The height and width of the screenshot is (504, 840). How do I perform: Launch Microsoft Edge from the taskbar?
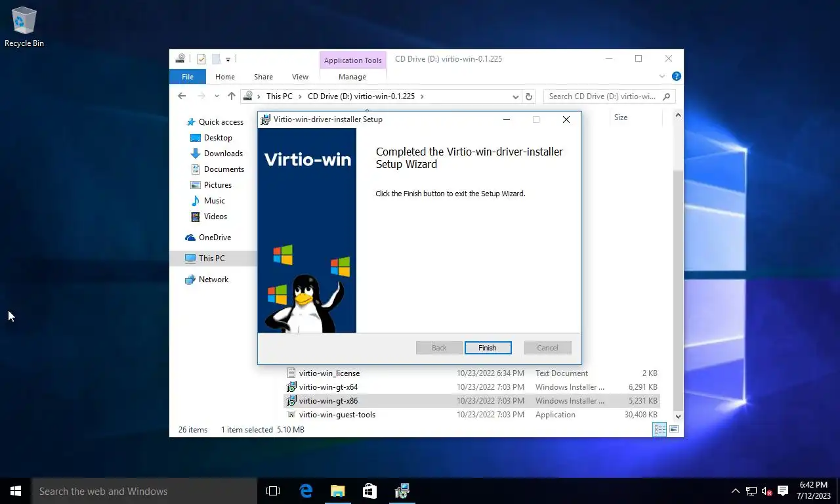click(x=306, y=491)
